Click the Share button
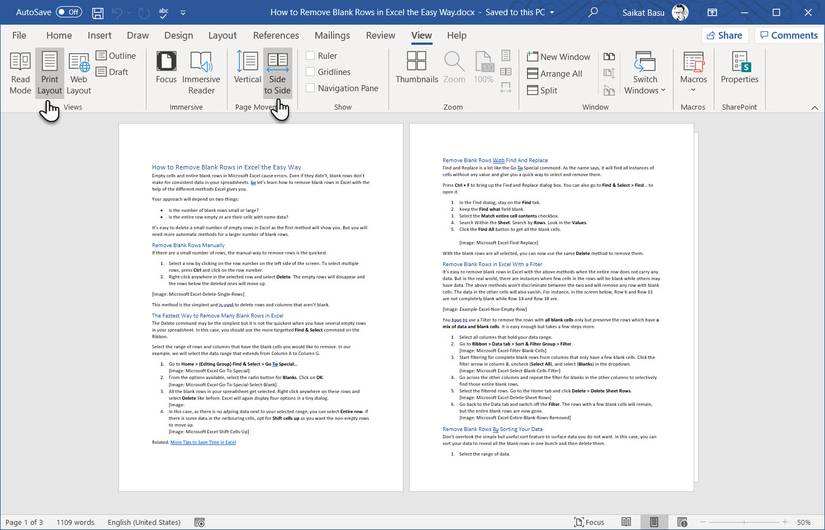The height and width of the screenshot is (530, 825). click(725, 35)
